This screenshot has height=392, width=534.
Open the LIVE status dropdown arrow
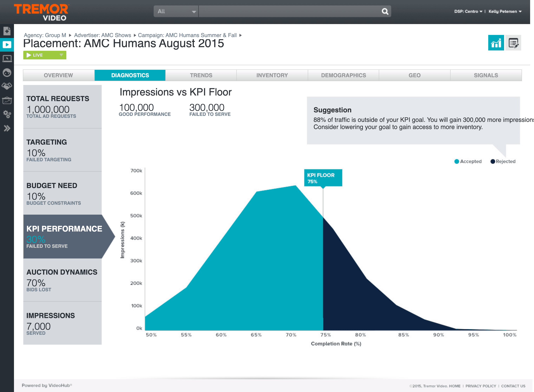pyautogui.click(x=61, y=55)
